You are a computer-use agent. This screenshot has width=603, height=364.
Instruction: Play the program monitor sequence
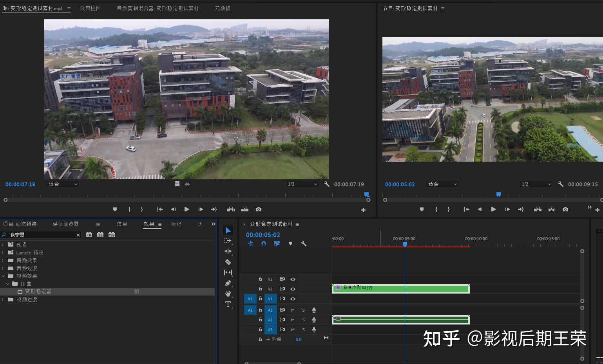pyautogui.click(x=494, y=209)
